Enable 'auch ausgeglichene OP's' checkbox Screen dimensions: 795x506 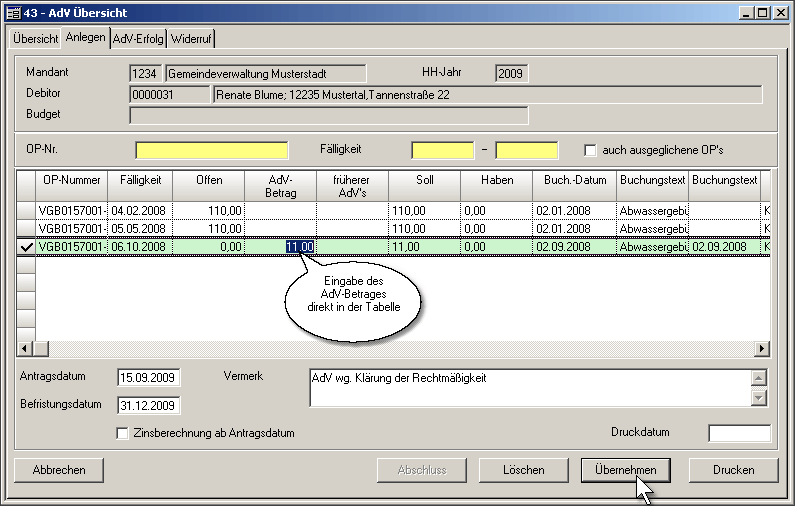[591, 150]
